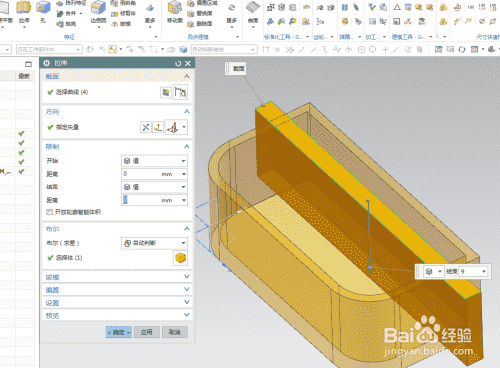Viewport: 500px width, 368px height.
Task: Expand the Draft (拔模) section
Action: (117, 277)
